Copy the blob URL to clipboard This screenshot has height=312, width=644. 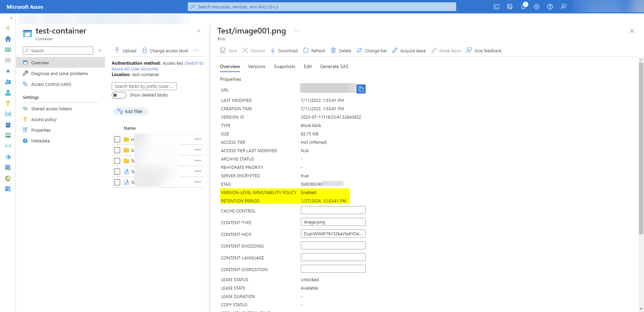361,89
